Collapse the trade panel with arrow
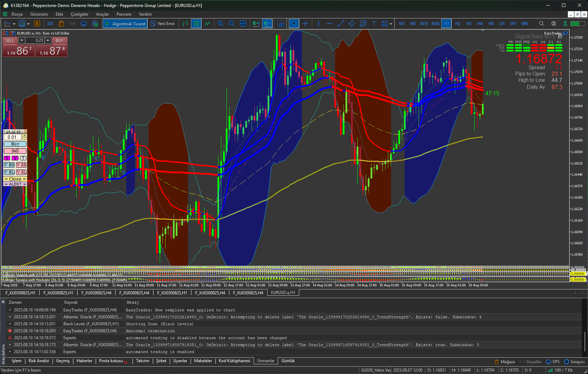The image size is (588, 374). (x=25, y=132)
